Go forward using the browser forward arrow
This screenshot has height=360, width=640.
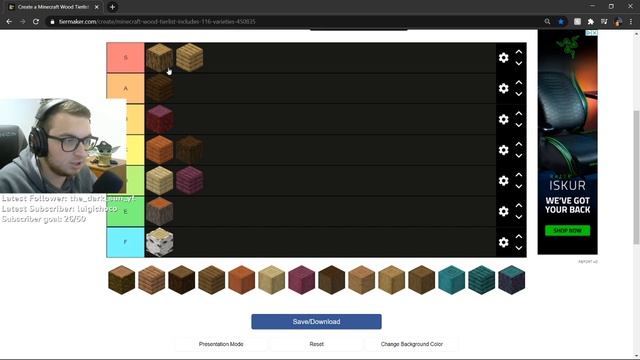[x=22, y=22]
